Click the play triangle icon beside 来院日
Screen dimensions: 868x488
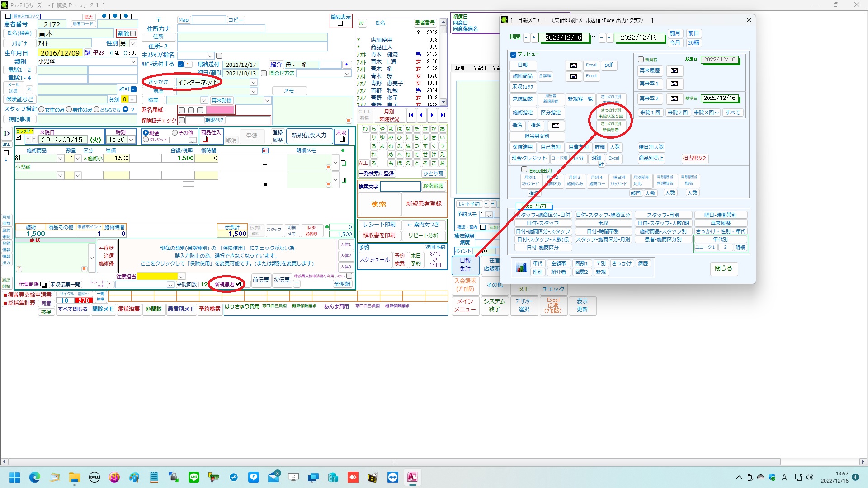[x=7, y=133]
